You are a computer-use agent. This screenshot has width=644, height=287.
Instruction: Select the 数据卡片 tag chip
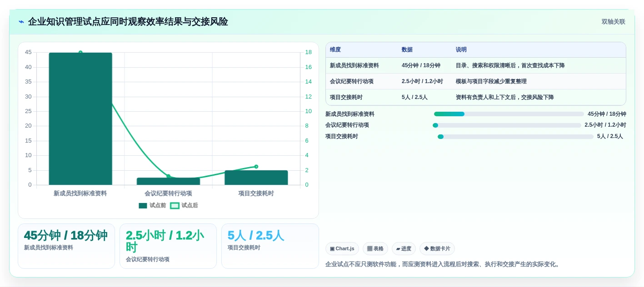[x=437, y=248]
